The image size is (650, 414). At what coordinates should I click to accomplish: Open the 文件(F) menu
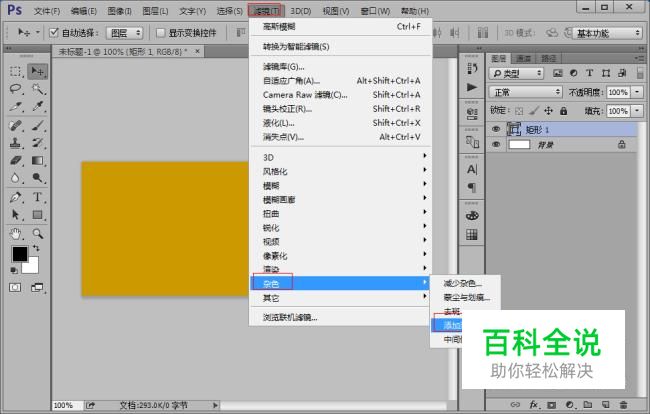[x=47, y=11]
